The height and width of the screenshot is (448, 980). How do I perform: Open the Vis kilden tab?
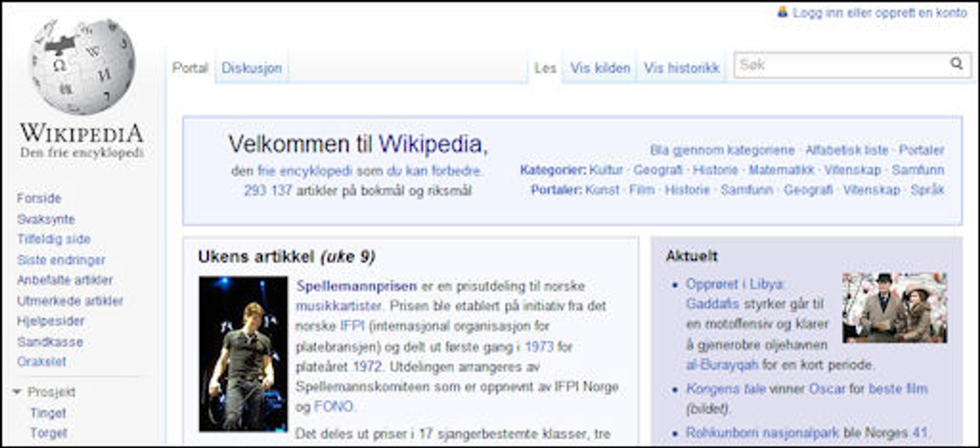(600, 68)
